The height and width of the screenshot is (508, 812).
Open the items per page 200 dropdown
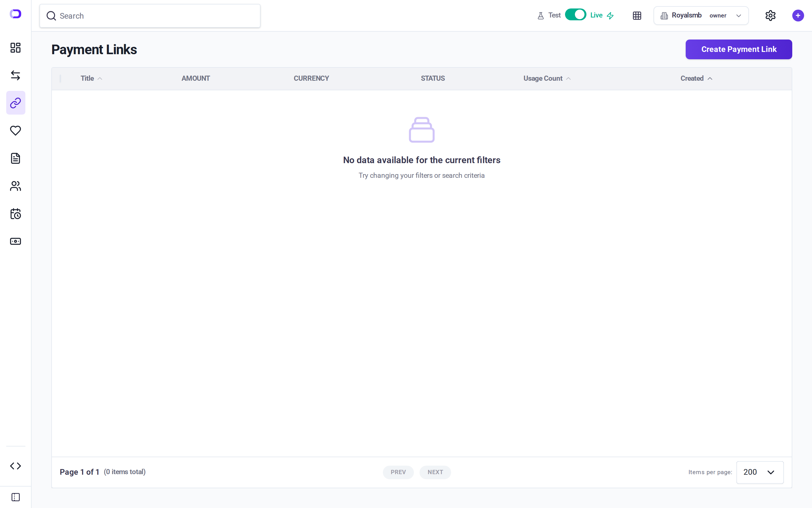[760, 472]
